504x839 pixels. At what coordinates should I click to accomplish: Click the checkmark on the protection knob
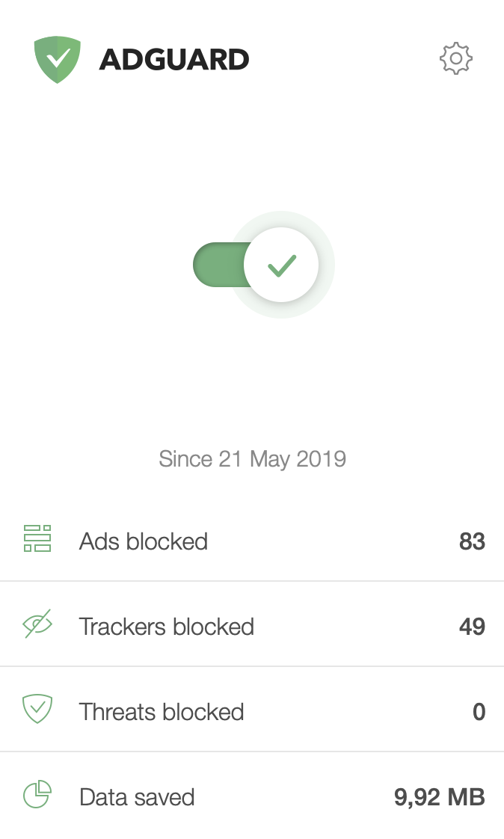pyautogui.click(x=282, y=265)
